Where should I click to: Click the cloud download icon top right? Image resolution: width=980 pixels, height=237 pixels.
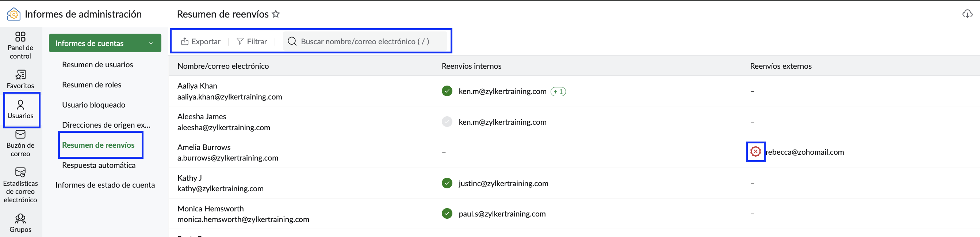click(x=967, y=14)
